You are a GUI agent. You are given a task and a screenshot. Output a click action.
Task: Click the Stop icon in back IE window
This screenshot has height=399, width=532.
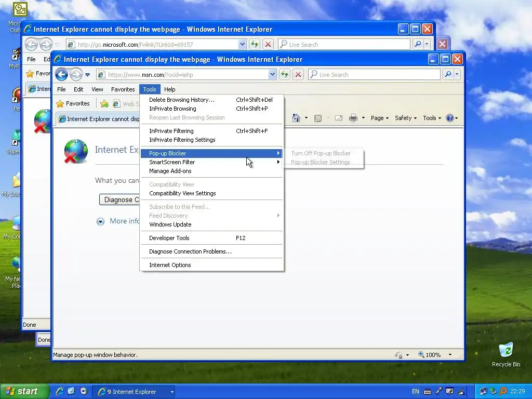(268, 44)
